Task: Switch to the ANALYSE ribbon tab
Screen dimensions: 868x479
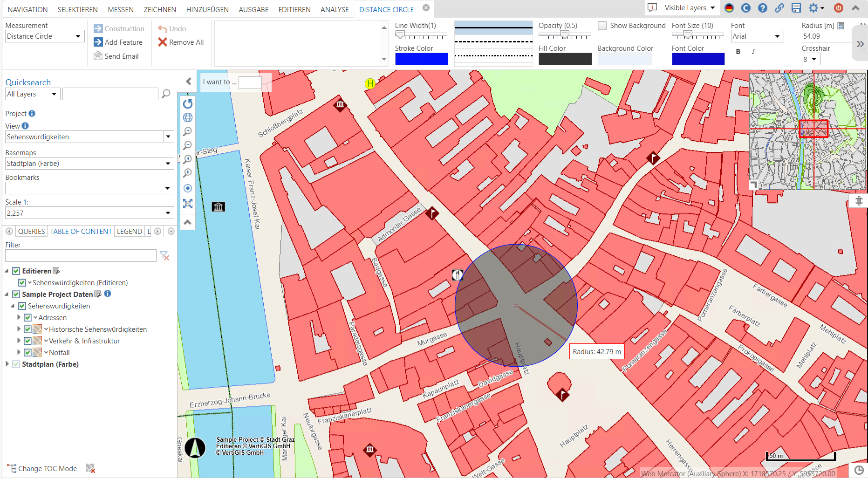Action: pos(335,9)
